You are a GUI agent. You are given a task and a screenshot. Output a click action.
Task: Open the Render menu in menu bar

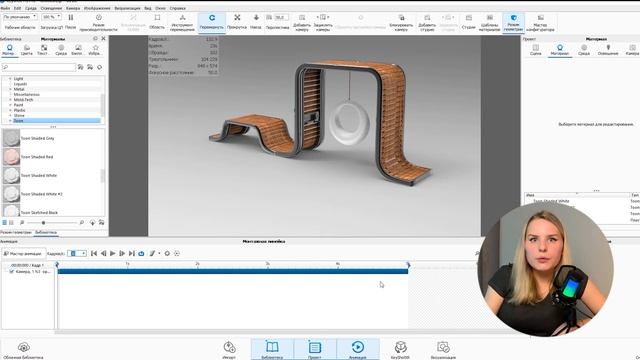(127, 8)
